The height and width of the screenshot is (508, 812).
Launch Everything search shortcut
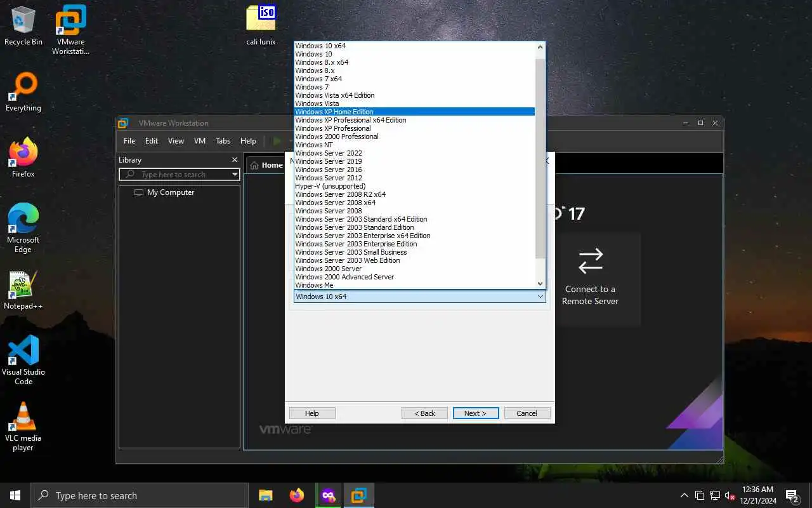[23, 92]
